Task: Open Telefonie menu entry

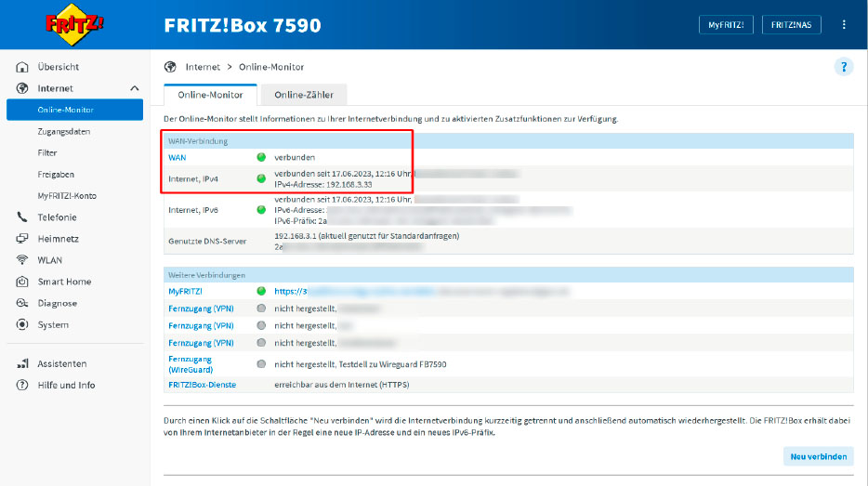Action: [x=57, y=217]
